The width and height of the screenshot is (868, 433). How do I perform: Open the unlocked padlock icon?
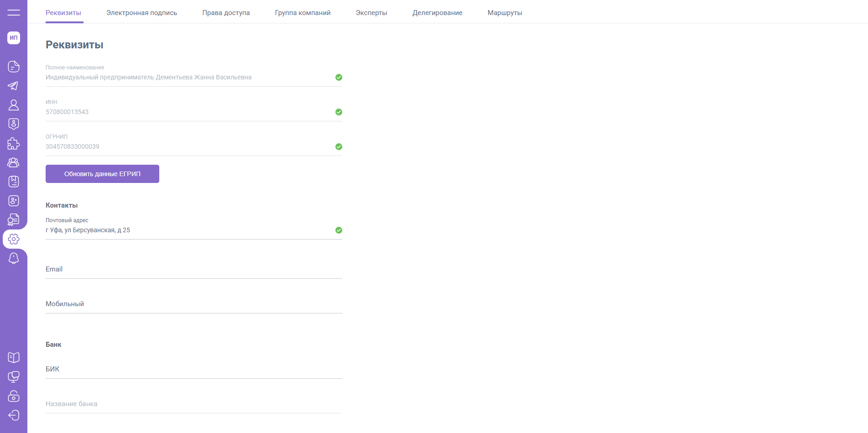pyautogui.click(x=14, y=396)
